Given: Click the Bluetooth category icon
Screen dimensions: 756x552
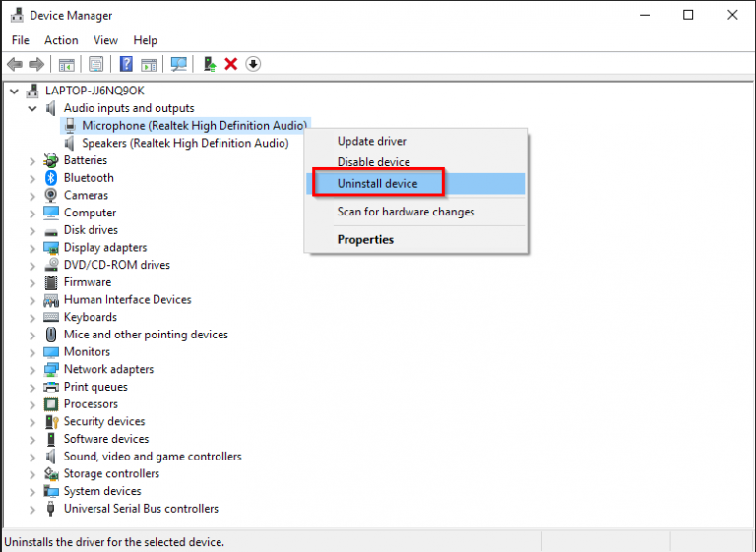Looking at the screenshot, I should coord(50,178).
